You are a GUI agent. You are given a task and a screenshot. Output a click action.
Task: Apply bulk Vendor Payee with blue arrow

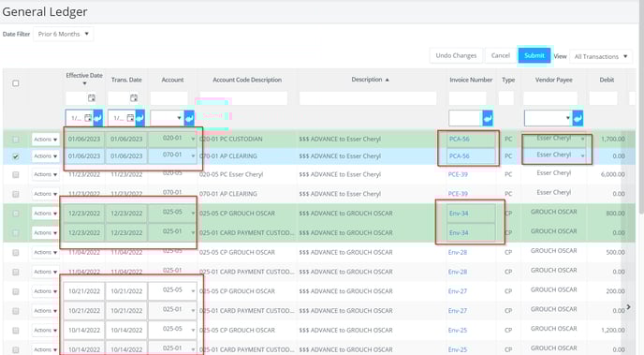[578, 118]
